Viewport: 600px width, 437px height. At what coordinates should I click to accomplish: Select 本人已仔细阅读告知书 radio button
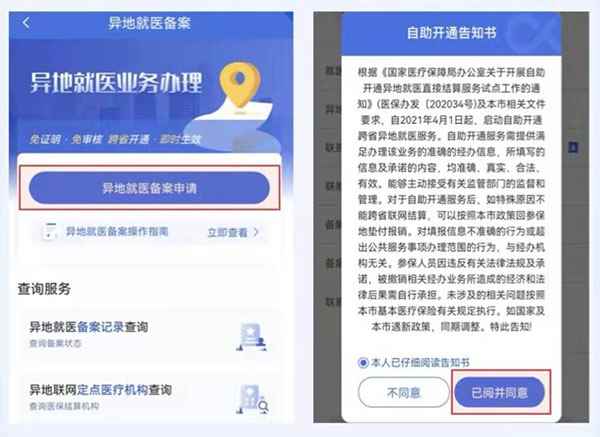[363, 362]
